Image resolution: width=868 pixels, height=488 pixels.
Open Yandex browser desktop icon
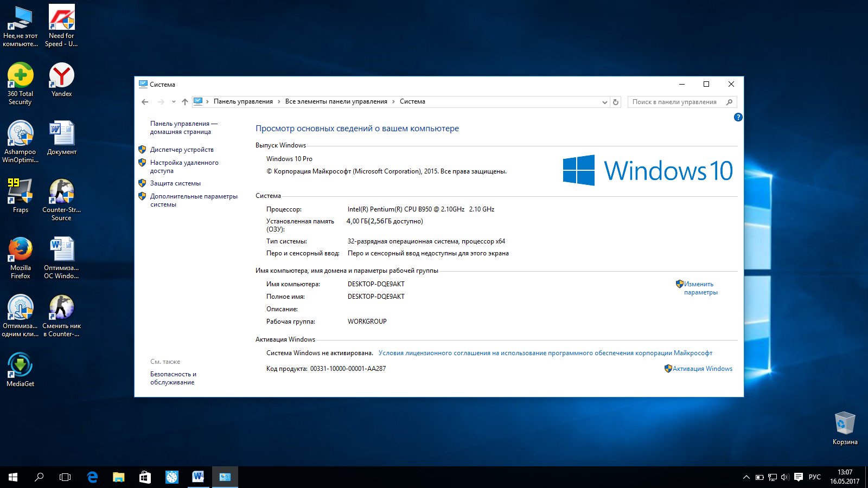[61, 80]
